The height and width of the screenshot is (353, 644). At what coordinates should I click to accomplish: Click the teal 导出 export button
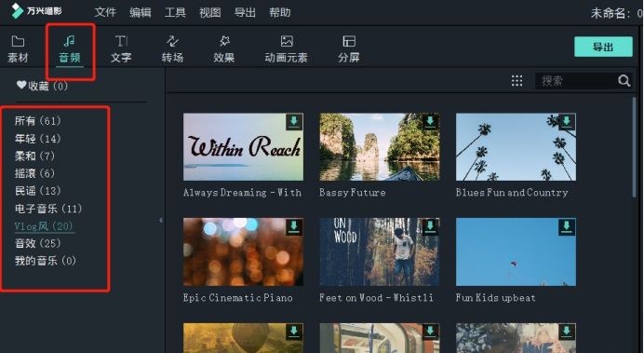point(603,47)
